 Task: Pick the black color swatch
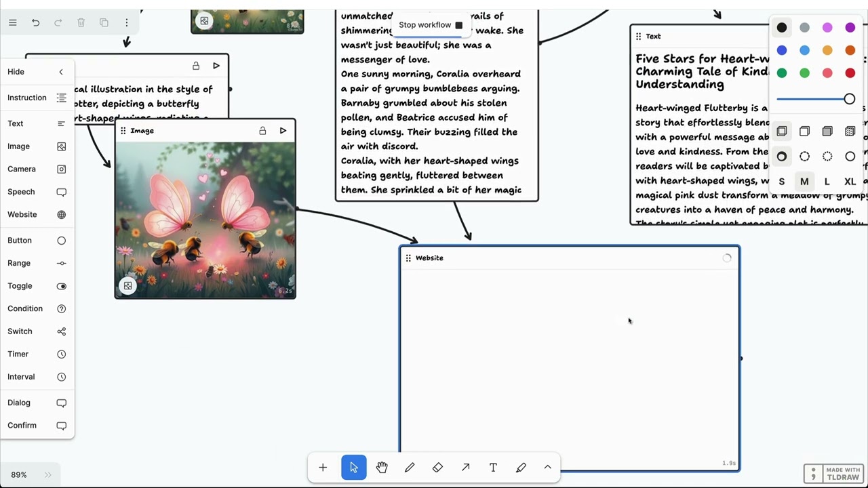pos(782,28)
